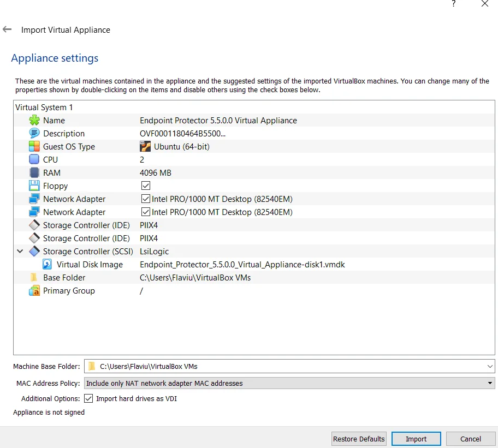Click the Ubuntu (64-bit) OS logo icon
Image resolution: width=498 pixels, height=448 pixels.
145,147
